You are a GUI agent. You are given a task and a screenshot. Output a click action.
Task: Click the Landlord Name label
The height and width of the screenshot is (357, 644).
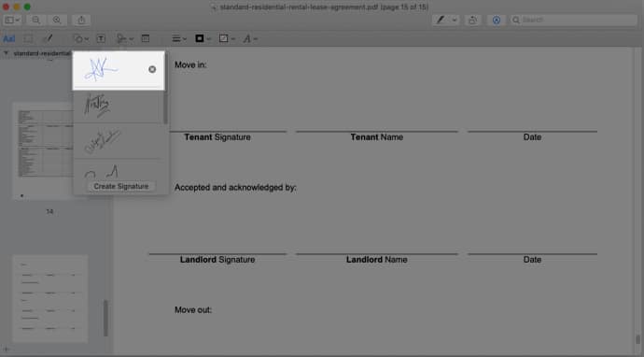coord(377,260)
